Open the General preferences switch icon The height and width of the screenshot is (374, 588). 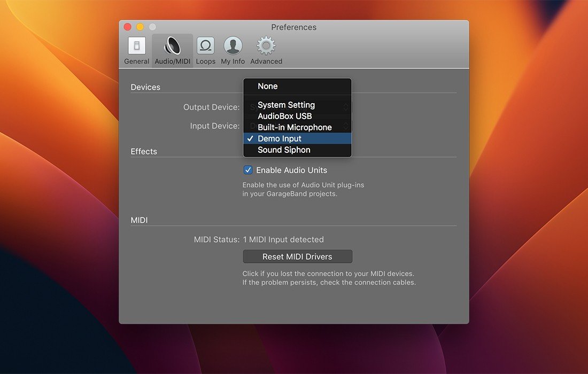click(x=136, y=46)
